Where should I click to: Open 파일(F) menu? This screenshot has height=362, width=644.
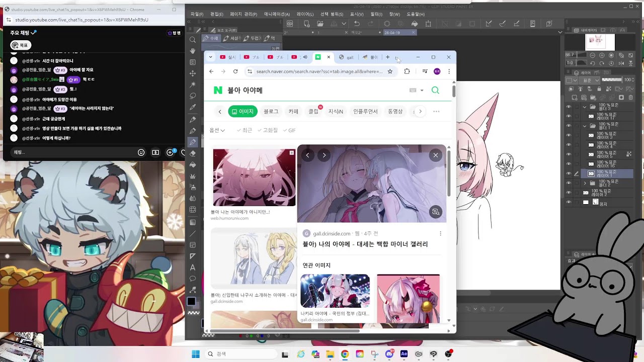click(197, 14)
